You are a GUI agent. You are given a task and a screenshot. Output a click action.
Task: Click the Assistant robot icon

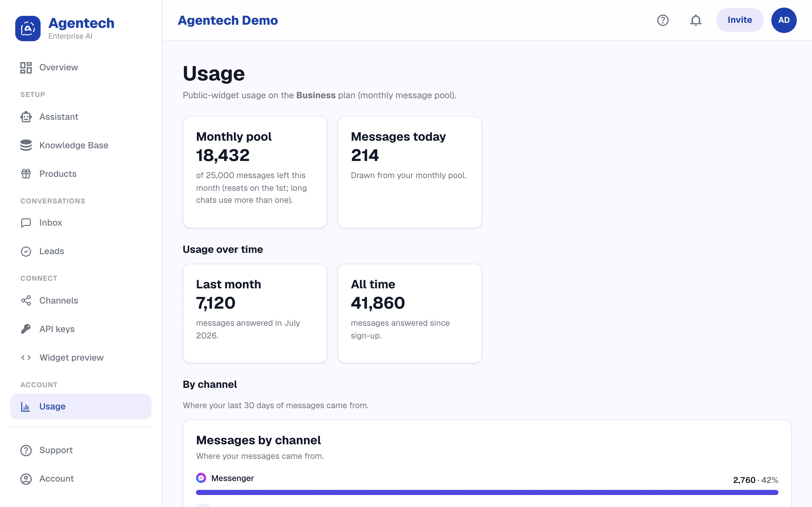point(26,117)
